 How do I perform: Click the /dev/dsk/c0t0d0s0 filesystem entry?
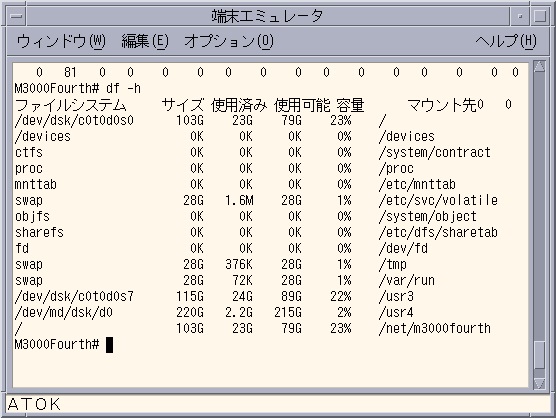74,121
